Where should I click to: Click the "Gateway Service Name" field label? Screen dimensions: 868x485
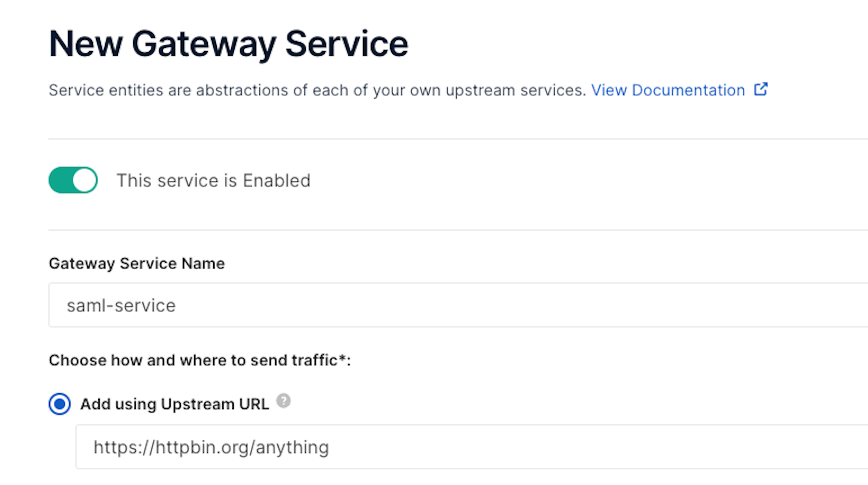[x=137, y=263]
